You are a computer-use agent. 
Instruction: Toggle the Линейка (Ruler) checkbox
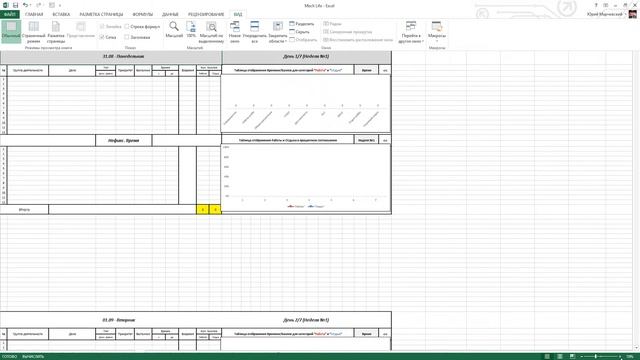pos(102,27)
